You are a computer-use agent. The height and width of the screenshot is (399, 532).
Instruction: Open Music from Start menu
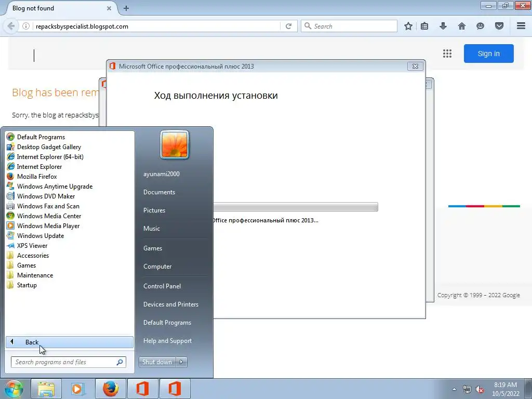(x=151, y=229)
